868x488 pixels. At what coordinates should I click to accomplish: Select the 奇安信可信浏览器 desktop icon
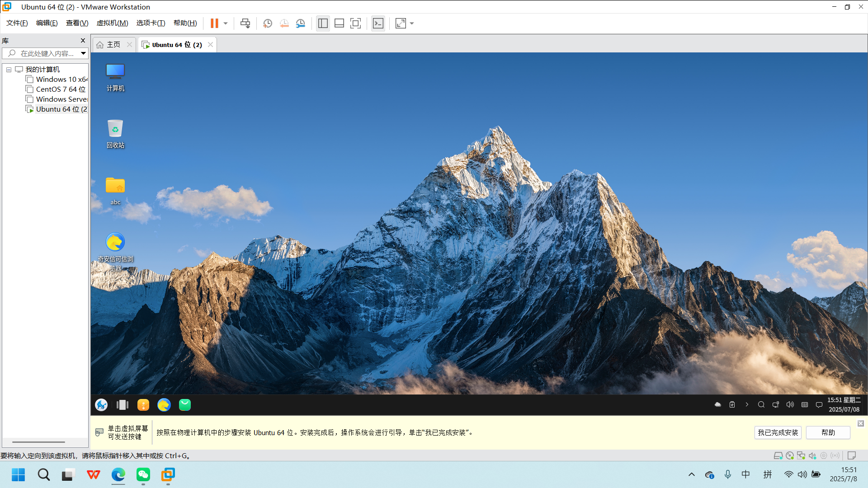click(115, 251)
